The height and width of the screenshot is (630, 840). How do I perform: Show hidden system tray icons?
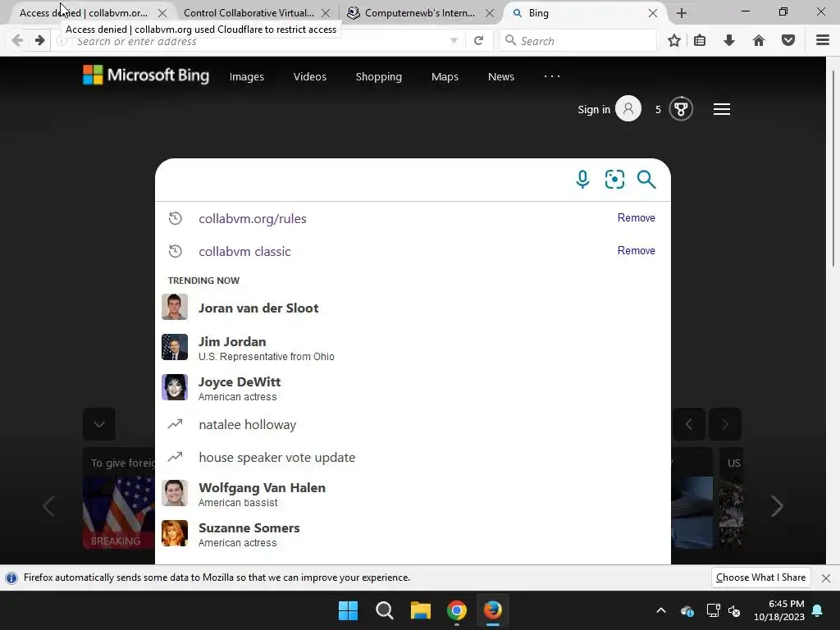(x=661, y=610)
